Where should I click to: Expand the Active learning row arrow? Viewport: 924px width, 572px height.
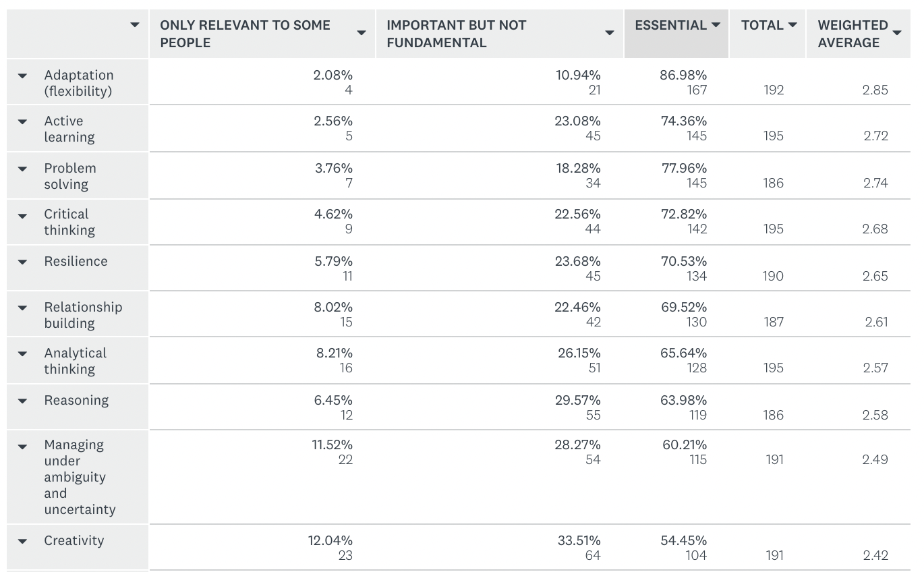[x=23, y=122]
